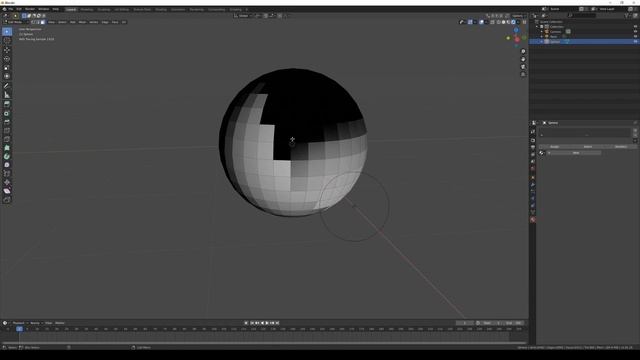Open the Playback menu in timeline

[19, 323]
